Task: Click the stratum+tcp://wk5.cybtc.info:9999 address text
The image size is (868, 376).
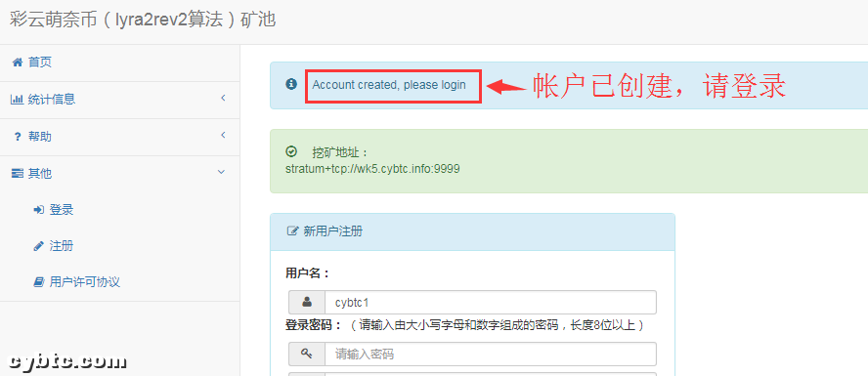Action: coord(372,169)
